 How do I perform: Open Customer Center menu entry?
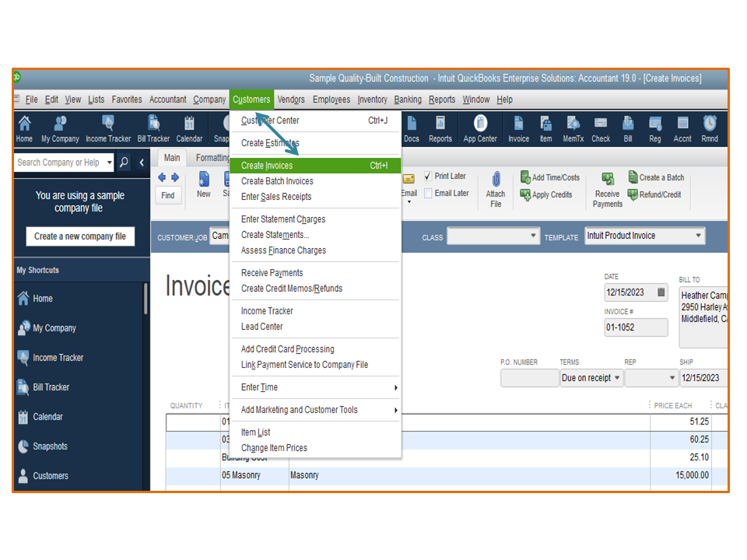click(315, 121)
